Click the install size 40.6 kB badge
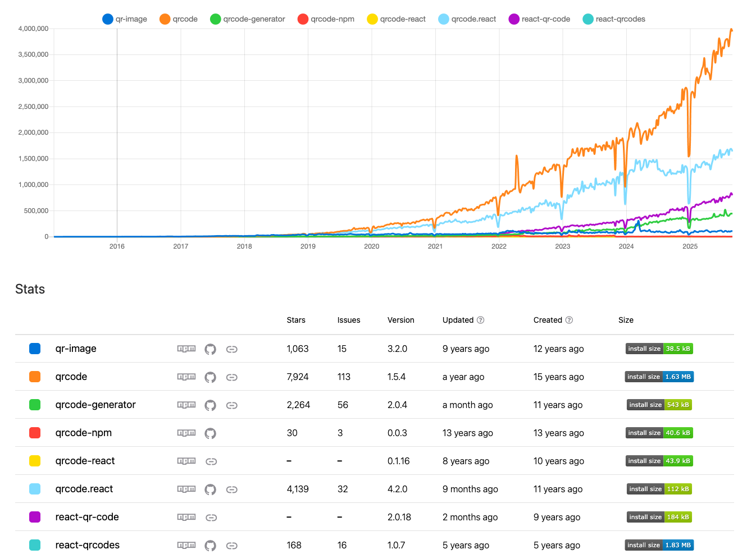 659,433
